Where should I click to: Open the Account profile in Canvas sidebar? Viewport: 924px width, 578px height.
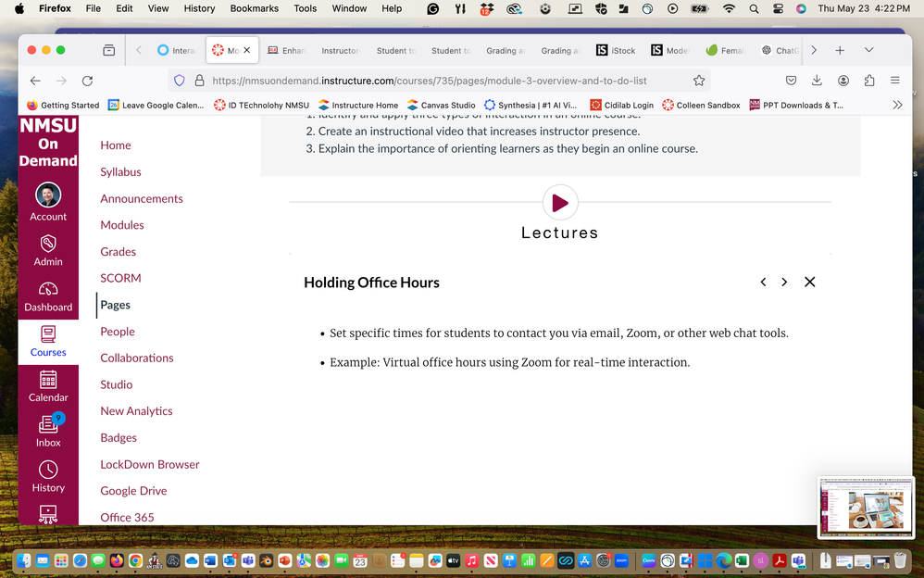click(x=48, y=202)
